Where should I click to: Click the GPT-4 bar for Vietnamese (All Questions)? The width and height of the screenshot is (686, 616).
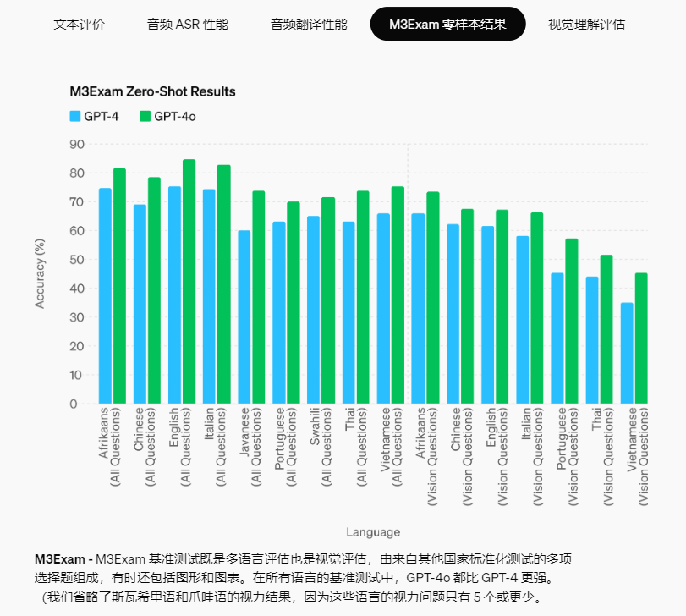point(383,309)
